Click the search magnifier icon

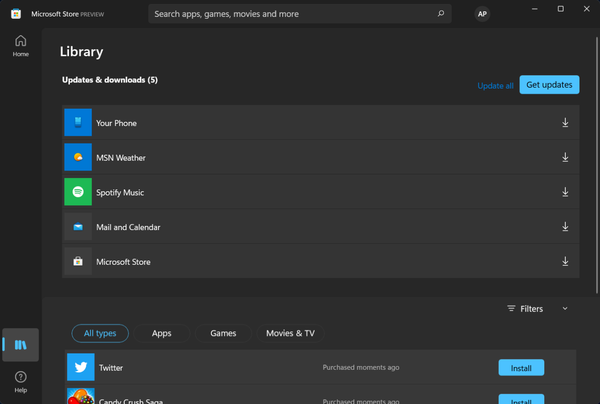pyautogui.click(x=441, y=14)
